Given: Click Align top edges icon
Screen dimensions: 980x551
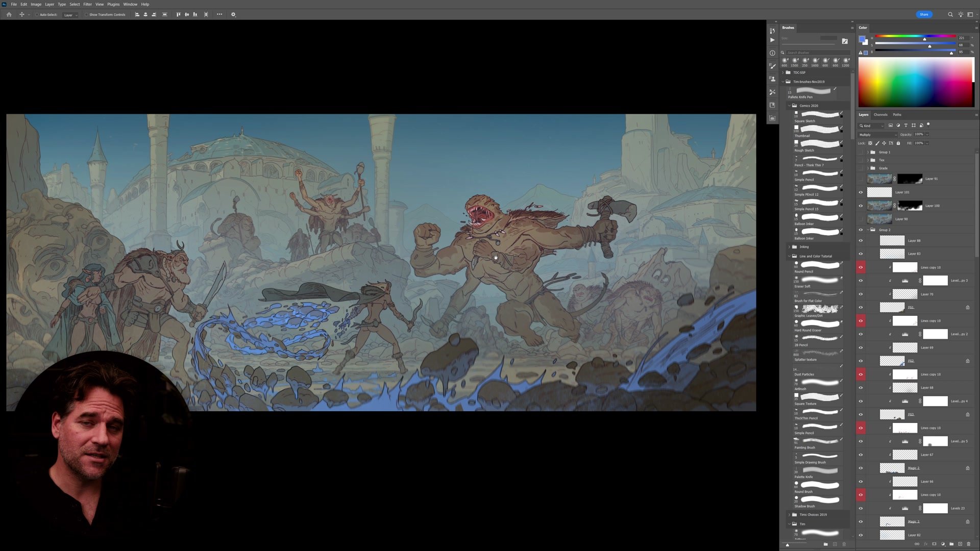Looking at the screenshot, I should pyautogui.click(x=178, y=14).
